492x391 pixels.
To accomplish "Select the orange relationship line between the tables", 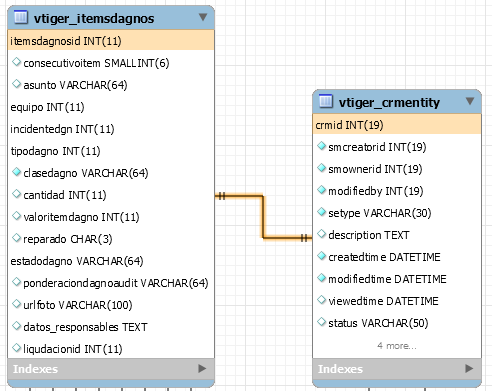I will [263, 217].
